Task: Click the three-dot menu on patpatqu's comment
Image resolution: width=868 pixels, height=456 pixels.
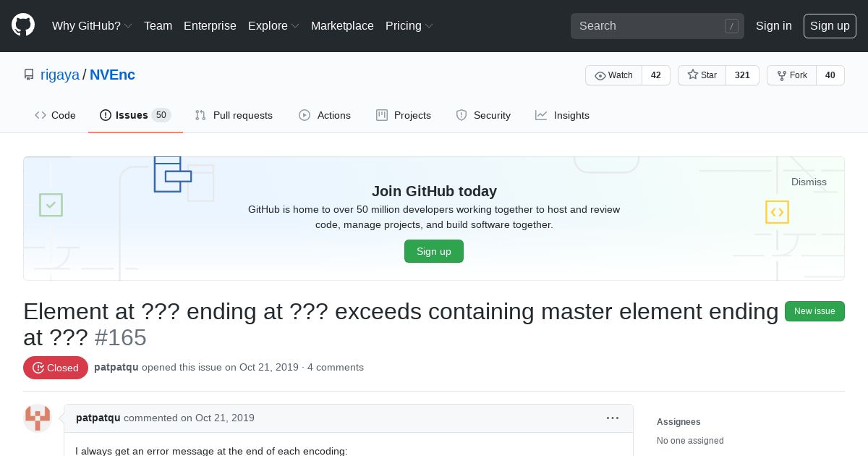Action: point(613,418)
